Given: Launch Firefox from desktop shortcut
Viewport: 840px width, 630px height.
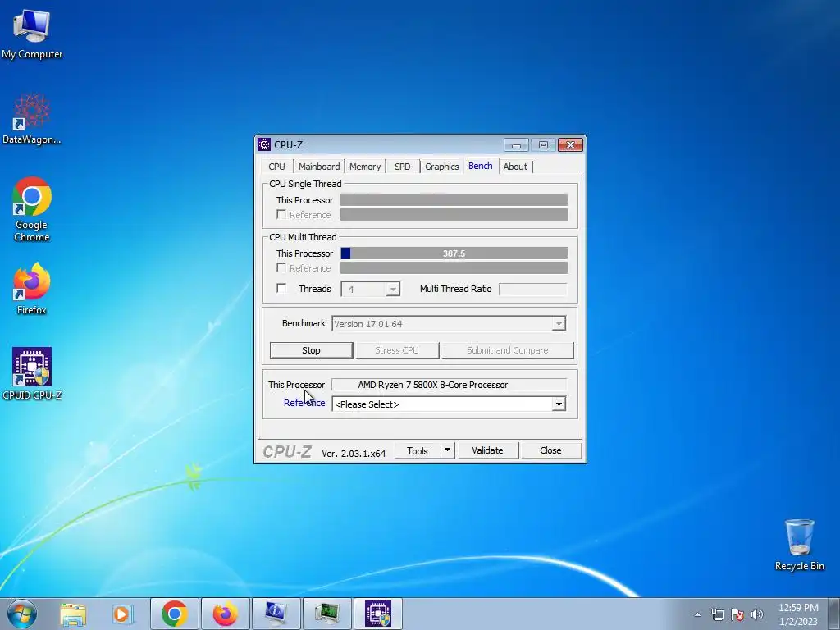Looking at the screenshot, I should point(32,288).
